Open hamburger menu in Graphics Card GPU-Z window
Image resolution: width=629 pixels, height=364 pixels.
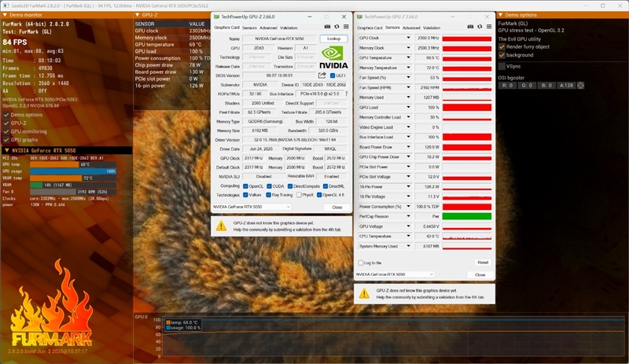[346, 27]
